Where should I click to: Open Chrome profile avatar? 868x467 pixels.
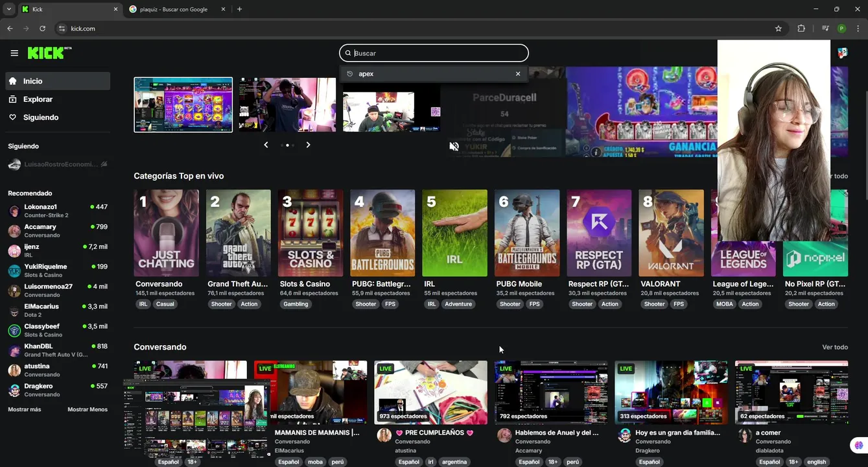(841, 29)
